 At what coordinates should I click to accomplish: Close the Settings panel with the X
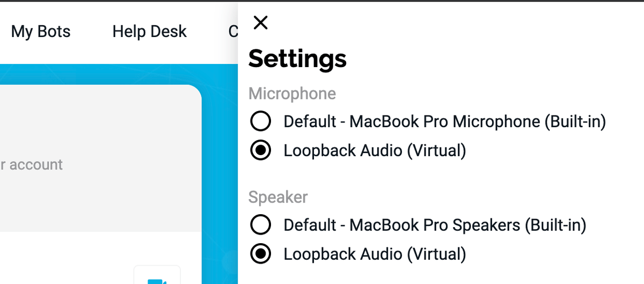point(260,23)
